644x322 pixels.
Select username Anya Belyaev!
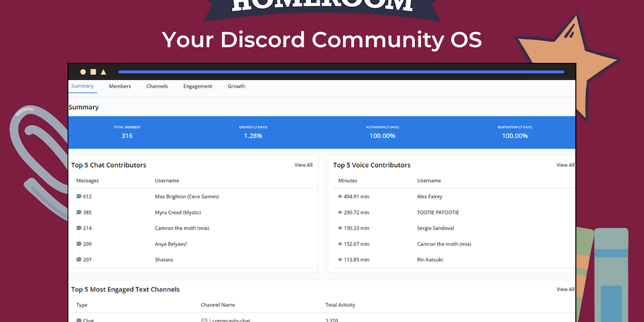click(171, 244)
